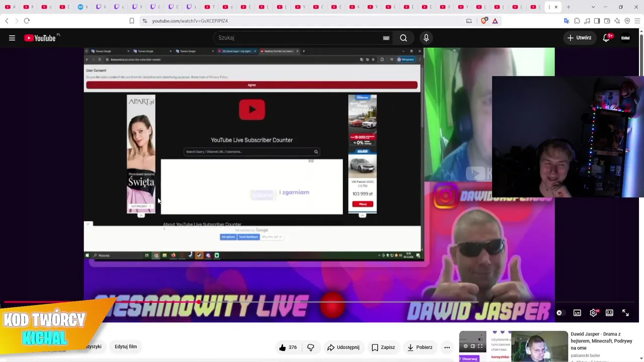Bookmark this page
The height and width of the screenshot is (362, 644).
pos(132,21)
